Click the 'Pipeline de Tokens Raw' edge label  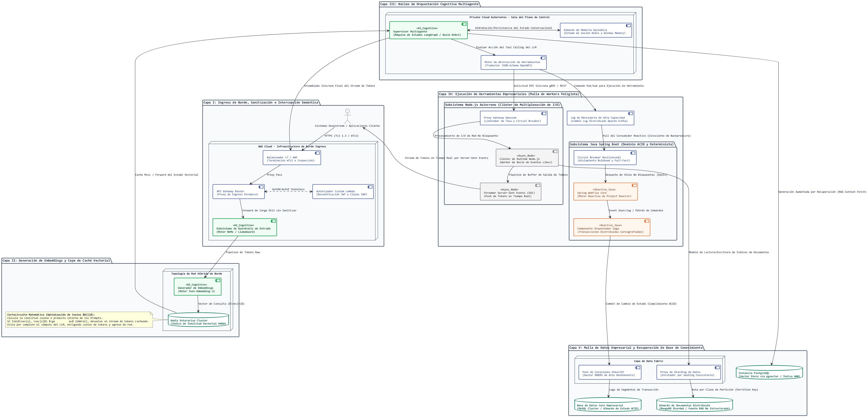[243, 252]
